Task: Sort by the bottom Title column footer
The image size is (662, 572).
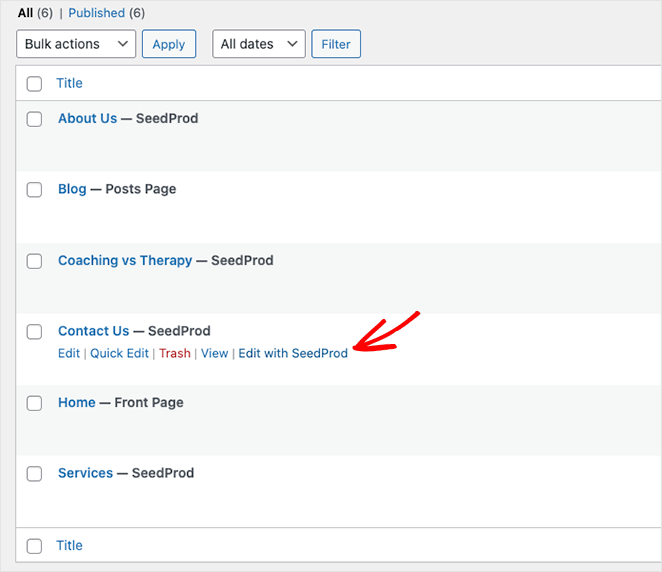Action: (70, 545)
